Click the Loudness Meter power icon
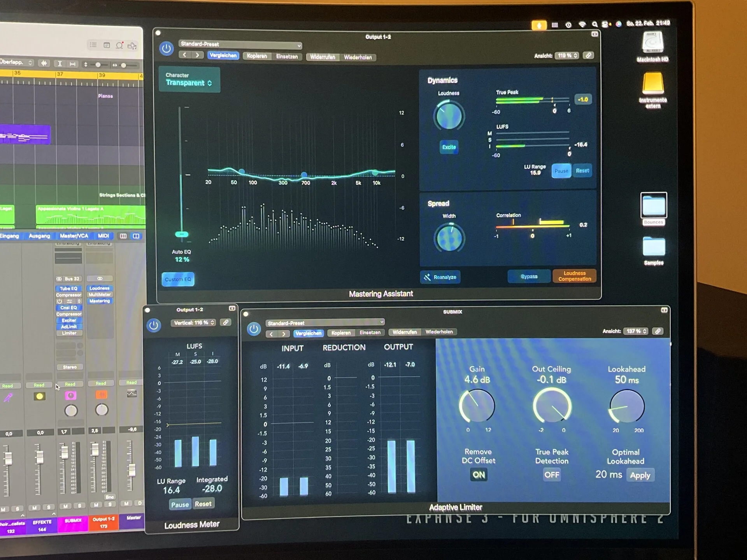Image resolution: width=747 pixels, height=560 pixels. coord(154,325)
